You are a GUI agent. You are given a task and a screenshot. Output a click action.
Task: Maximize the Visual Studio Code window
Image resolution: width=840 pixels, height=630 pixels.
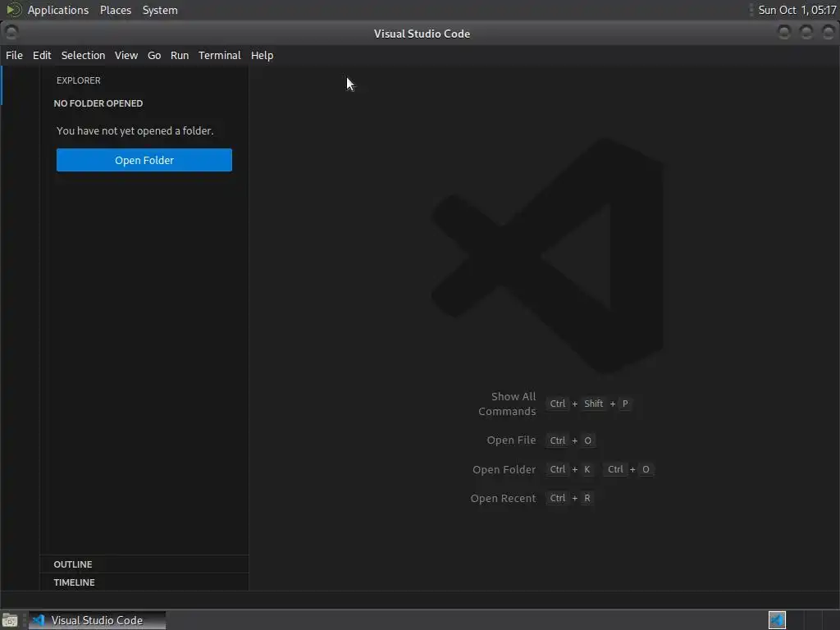point(806,33)
